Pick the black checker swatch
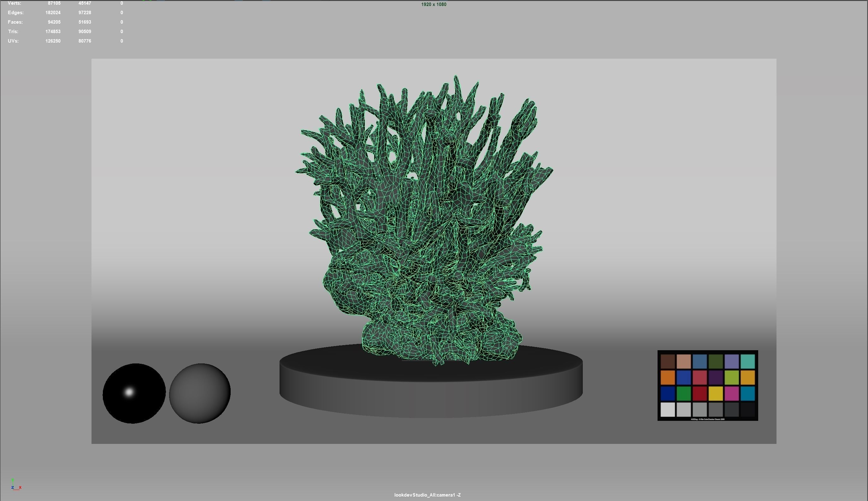This screenshot has width=868, height=501. coord(747,410)
